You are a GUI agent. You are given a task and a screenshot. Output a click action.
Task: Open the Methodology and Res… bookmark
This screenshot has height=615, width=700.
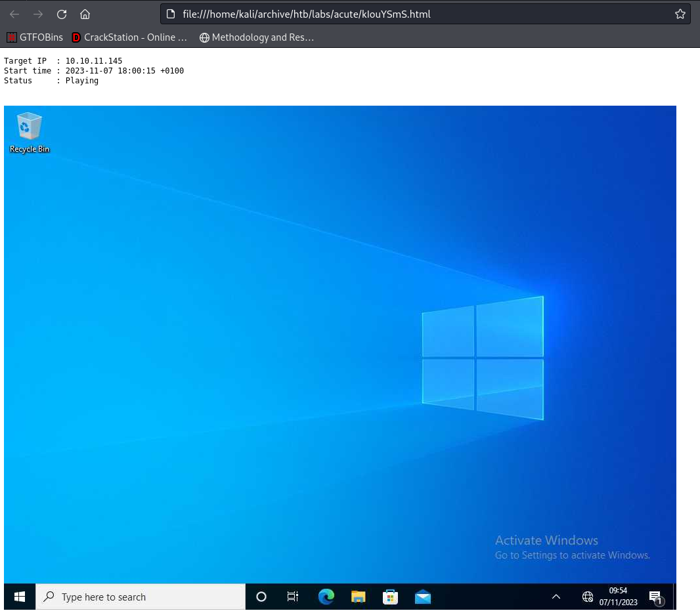[257, 37]
